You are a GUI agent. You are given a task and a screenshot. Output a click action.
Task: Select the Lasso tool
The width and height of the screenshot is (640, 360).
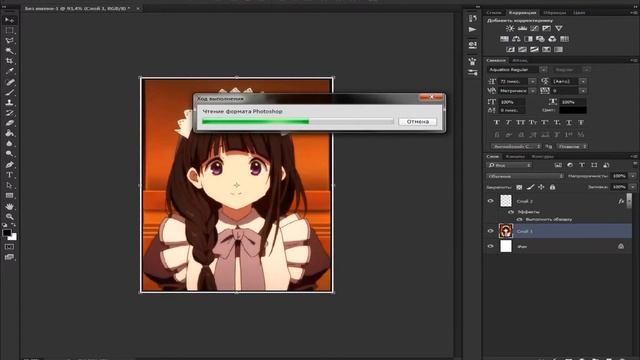(x=9, y=41)
